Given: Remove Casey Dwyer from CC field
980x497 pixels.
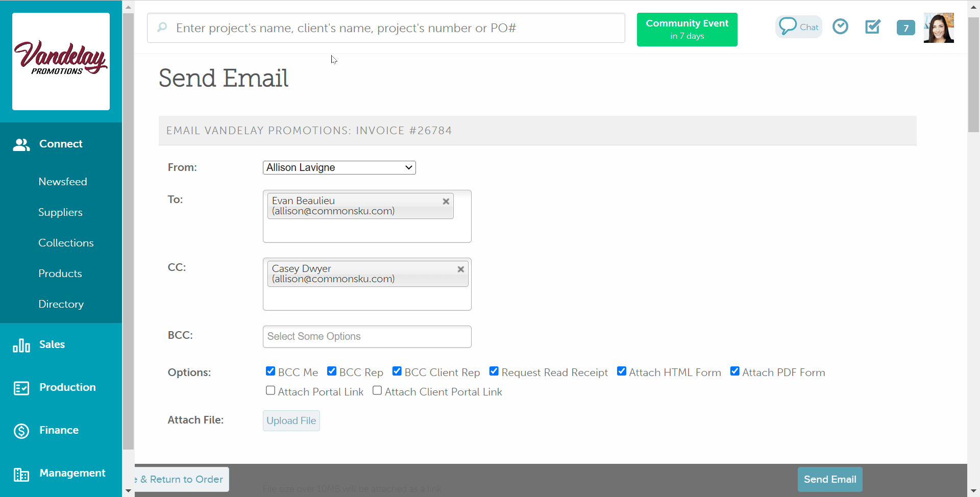Looking at the screenshot, I should (460, 269).
